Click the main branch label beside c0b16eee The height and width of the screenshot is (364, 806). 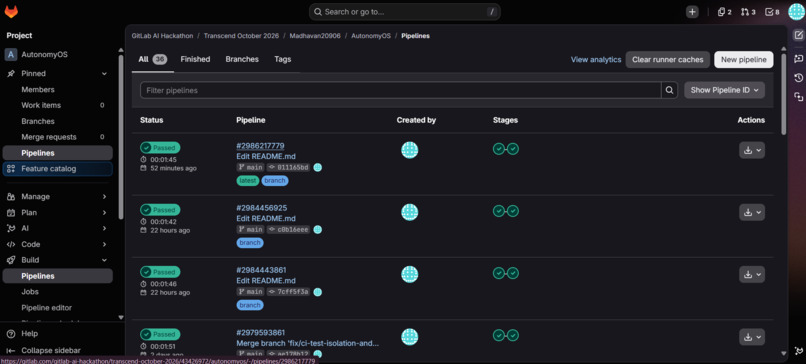pyautogui.click(x=250, y=229)
